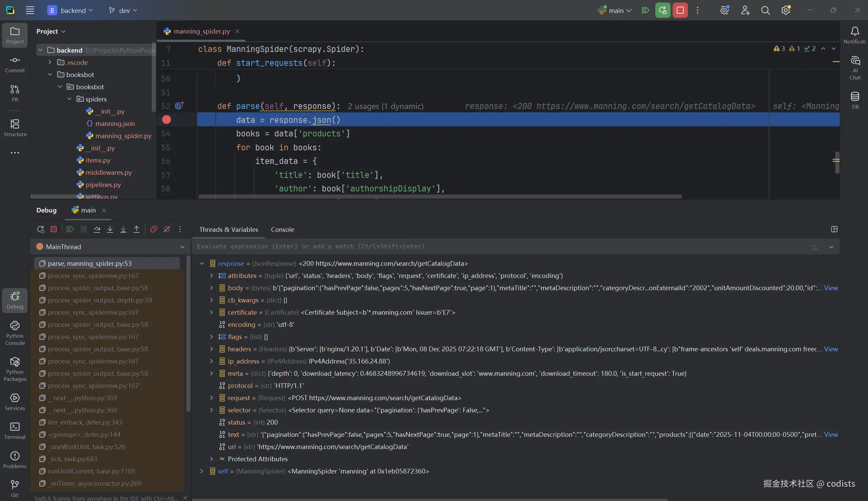
Task: Click the Step Out debug icon
Action: (x=136, y=229)
